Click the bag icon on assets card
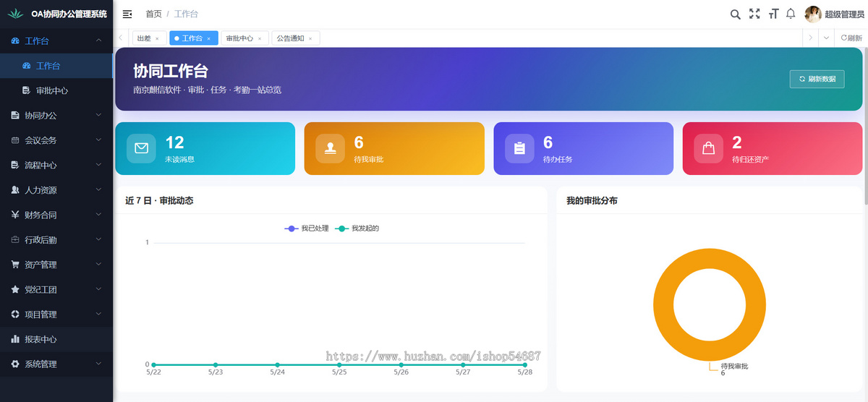The width and height of the screenshot is (868, 402). 708,148
